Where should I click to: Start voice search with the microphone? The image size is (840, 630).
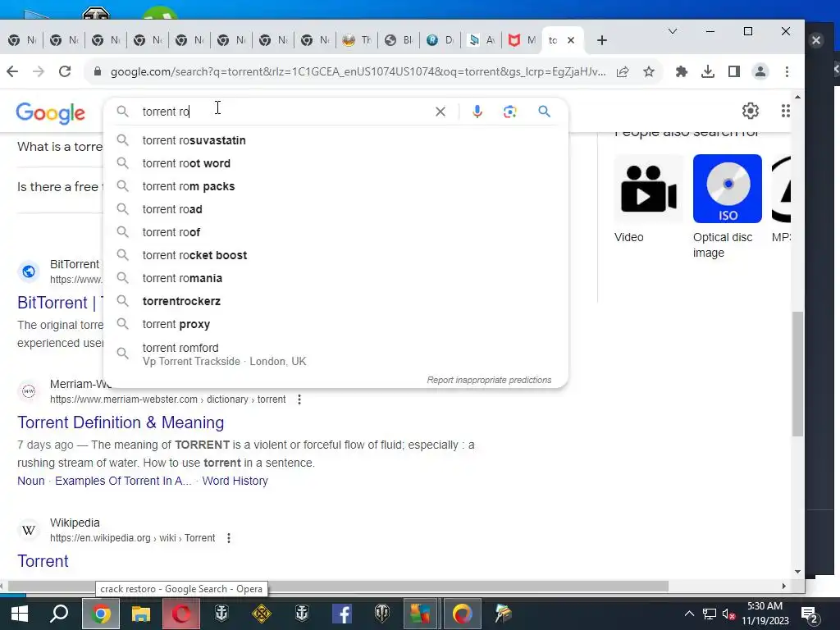477,112
